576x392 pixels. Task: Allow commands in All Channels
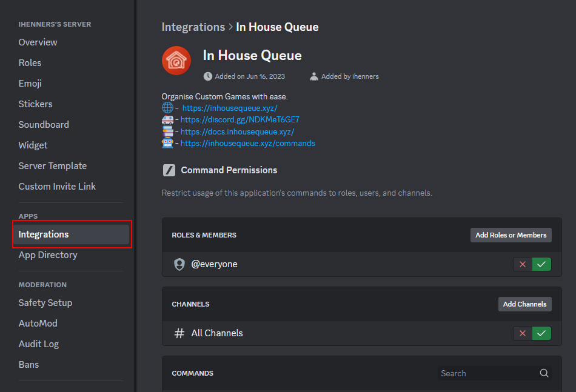[x=541, y=333]
